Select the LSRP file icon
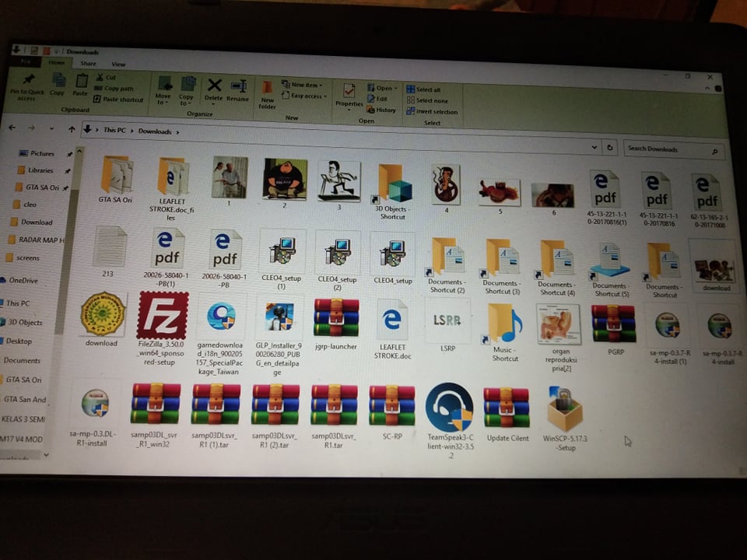The height and width of the screenshot is (560, 747). tap(447, 321)
